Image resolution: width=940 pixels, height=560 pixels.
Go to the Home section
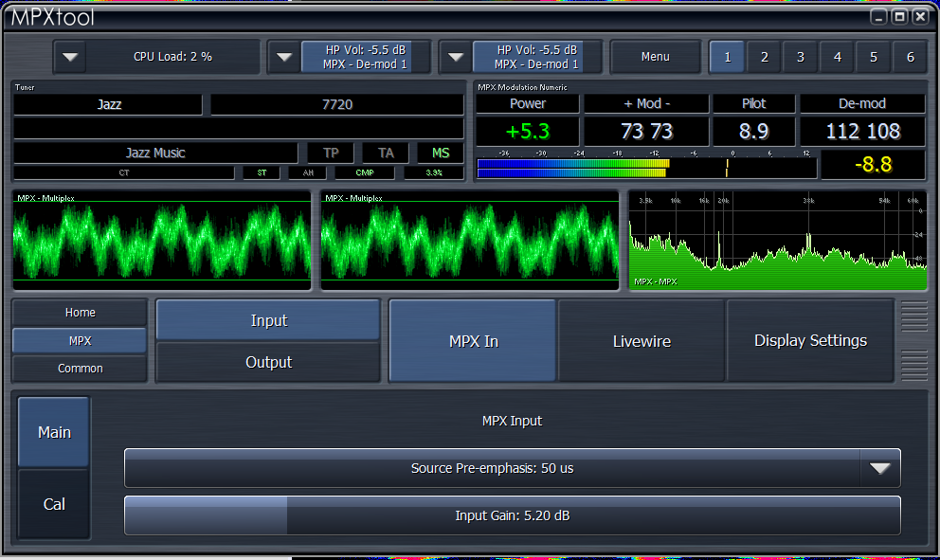click(80, 313)
